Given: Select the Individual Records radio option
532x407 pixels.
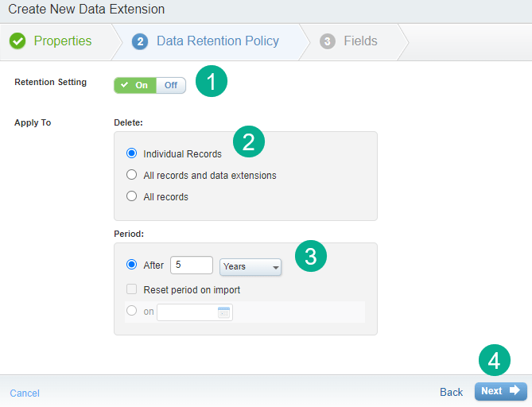Looking at the screenshot, I should pos(132,153).
